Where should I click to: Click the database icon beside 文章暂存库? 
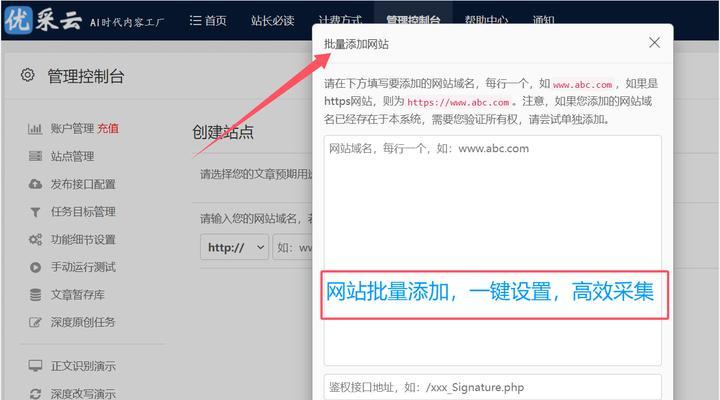click(35, 295)
